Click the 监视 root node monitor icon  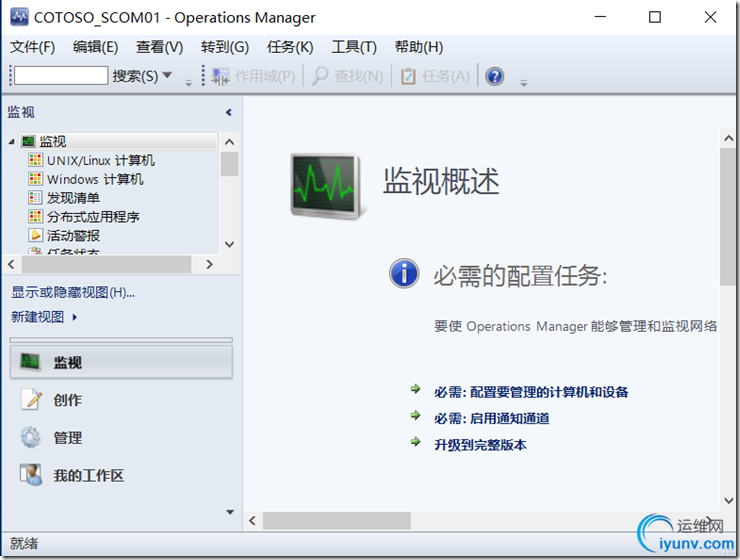(x=28, y=141)
